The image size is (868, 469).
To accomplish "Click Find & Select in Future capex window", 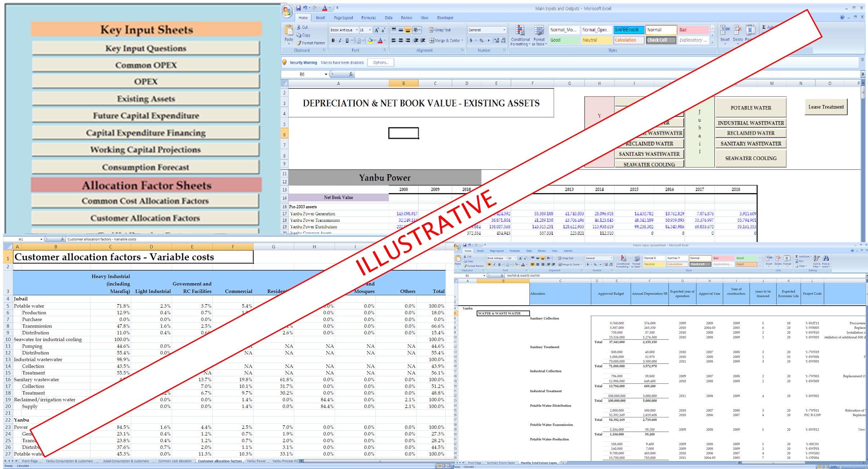I will pos(825,262).
